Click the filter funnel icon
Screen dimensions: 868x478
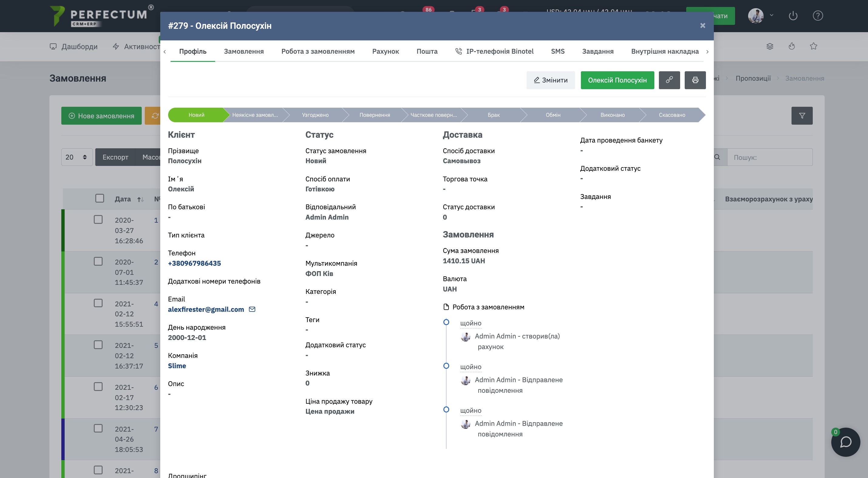pyautogui.click(x=802, y=116)
